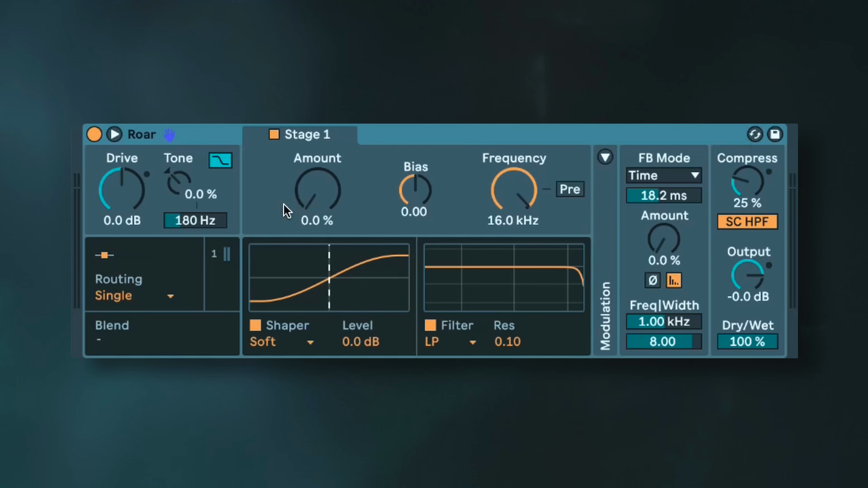868x488 pixels.
Task: Click the feedback phase invert Ø icon
Action: point(653,280)
